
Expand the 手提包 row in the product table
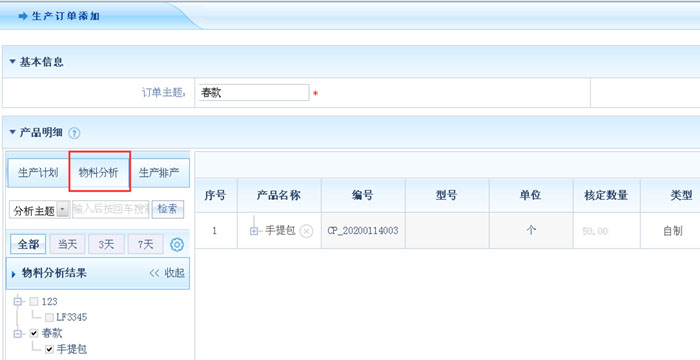tap(254, 231)
